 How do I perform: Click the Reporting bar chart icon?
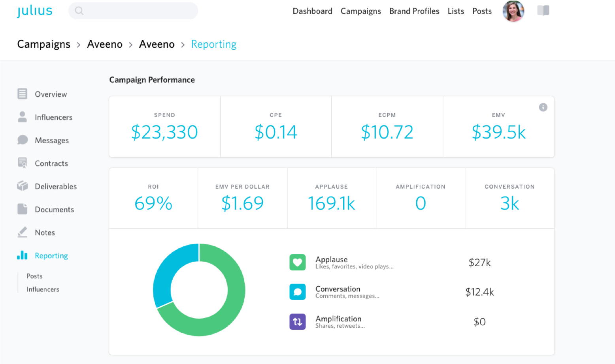pos(22,255)
